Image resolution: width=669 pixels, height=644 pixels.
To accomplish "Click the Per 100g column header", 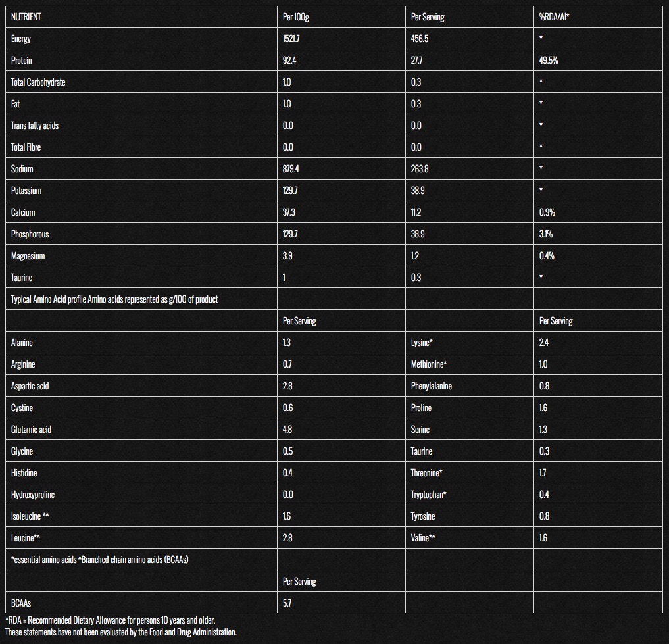I will pos(295,17).
